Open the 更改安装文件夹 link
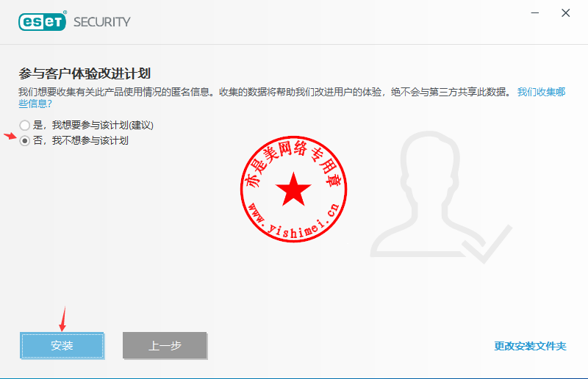Screen dimensions: 588x379 point(530,346)
